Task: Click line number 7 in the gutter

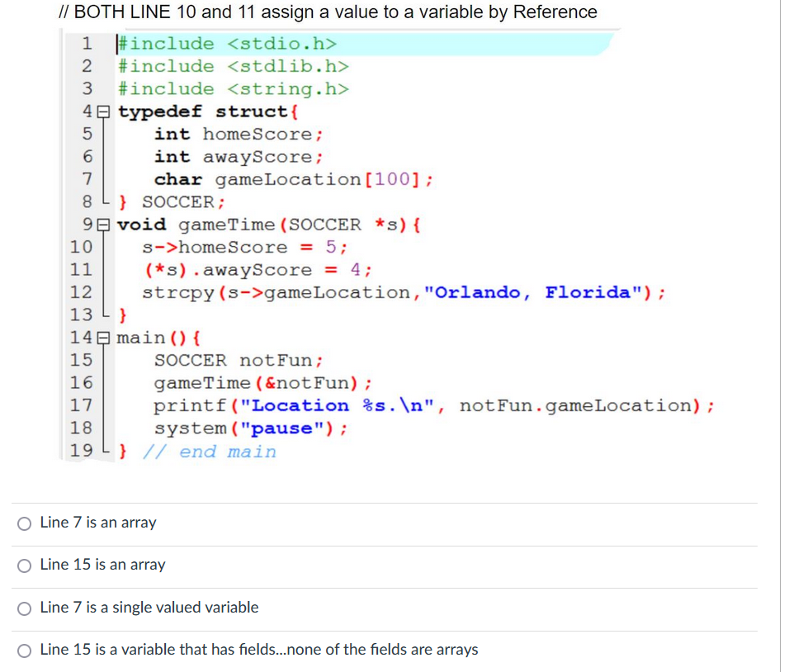Action: coord(86,179)
